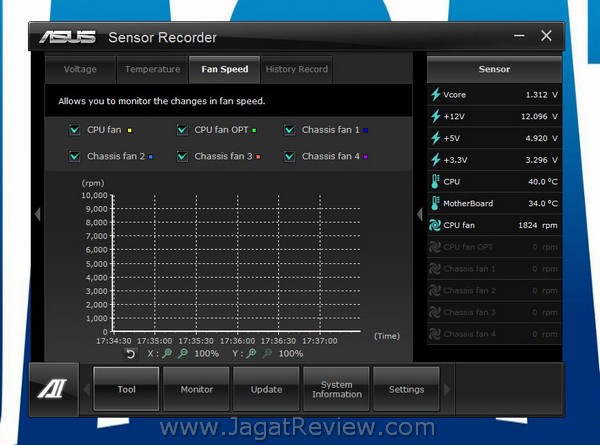Click the Chassis fan 3 sensor icon
600x445 pixels.
[x=435, y=313]
